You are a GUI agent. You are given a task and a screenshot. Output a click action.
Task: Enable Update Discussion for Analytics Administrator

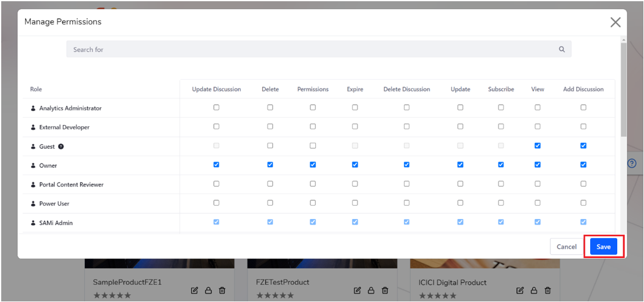click(216, 107)
